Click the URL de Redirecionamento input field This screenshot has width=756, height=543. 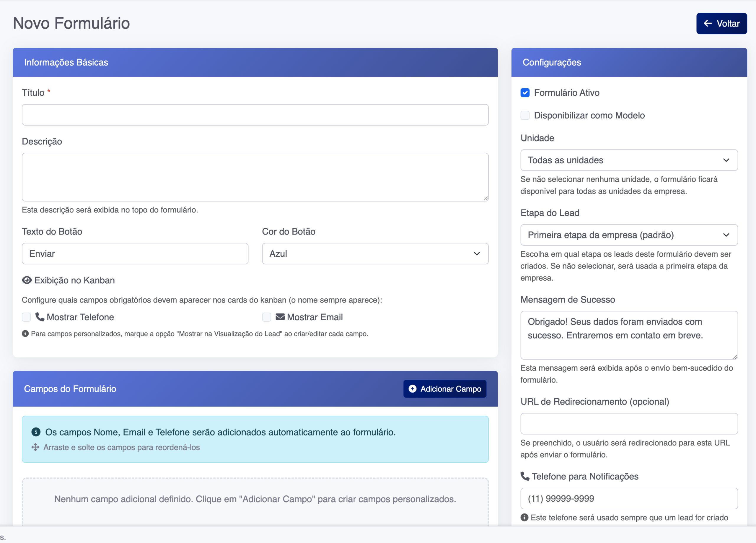[629, 424]
